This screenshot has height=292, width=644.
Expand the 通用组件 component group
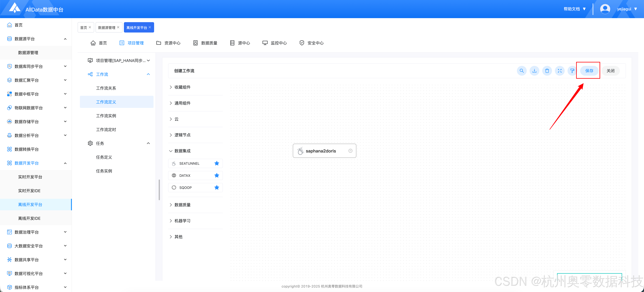pos(182,103)
